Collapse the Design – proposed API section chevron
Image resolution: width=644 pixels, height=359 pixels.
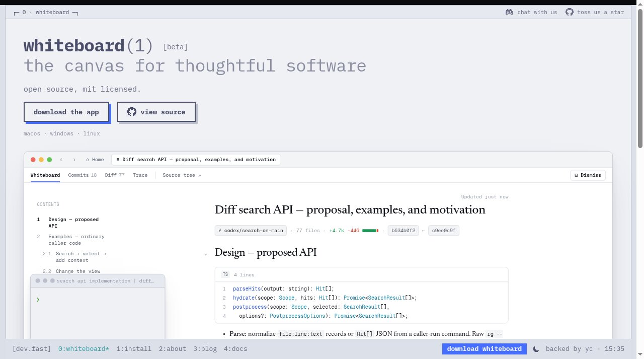click(206, 254)
